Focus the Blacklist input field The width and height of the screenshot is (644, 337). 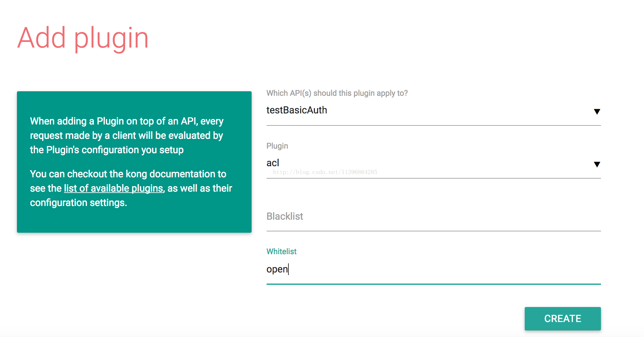(x=433, y=217)
